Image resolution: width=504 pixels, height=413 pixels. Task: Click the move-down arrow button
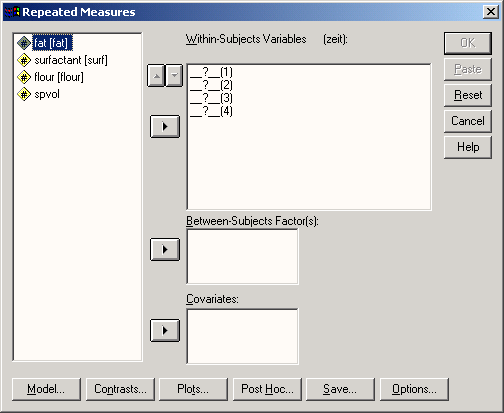tap(174, 76)
